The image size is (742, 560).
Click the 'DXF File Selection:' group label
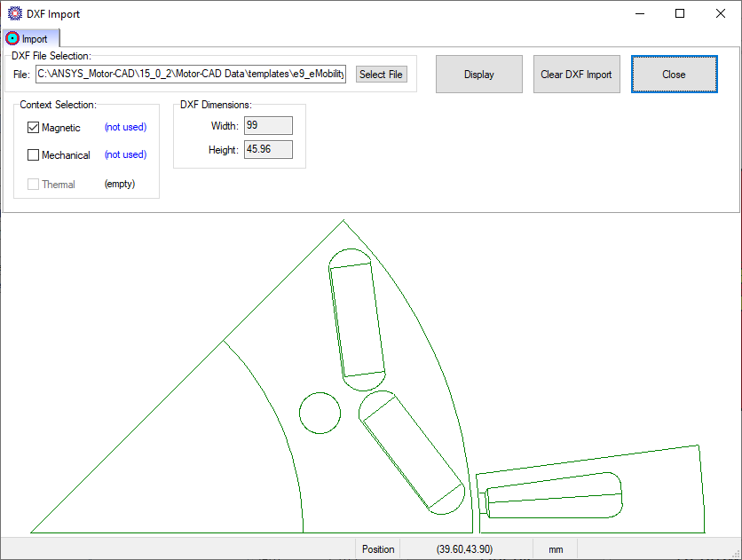(x=51, y=56)
